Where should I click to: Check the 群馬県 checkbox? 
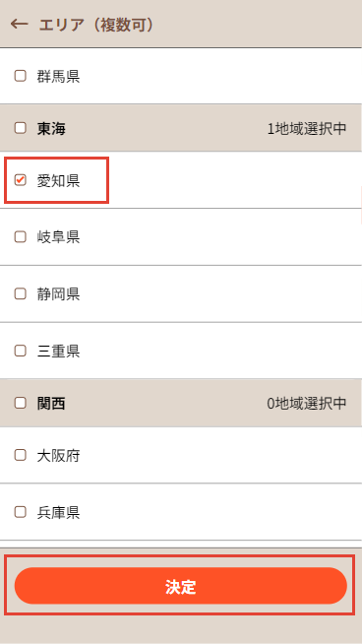click(x=20, y=76)
